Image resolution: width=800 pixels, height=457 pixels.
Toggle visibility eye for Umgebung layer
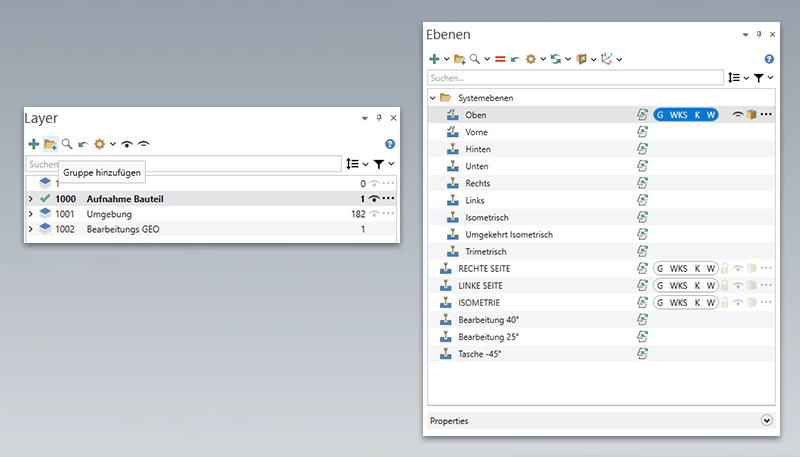pos(374,214)
